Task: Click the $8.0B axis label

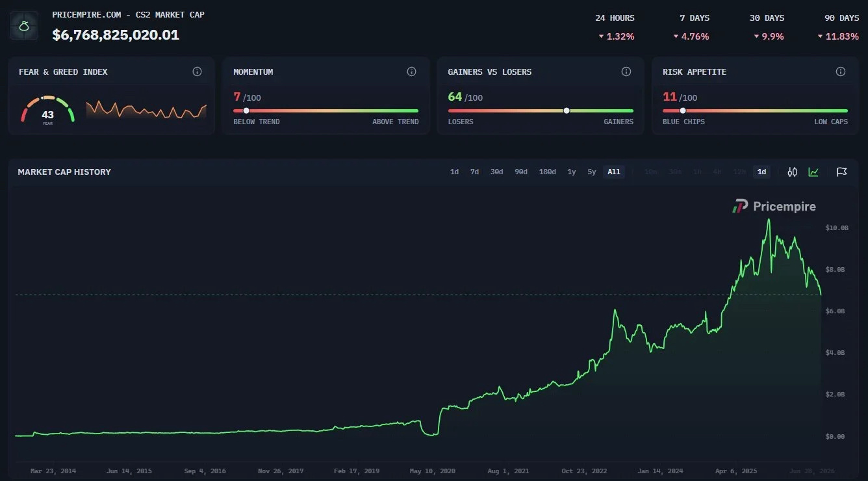Action: (835, 270)
